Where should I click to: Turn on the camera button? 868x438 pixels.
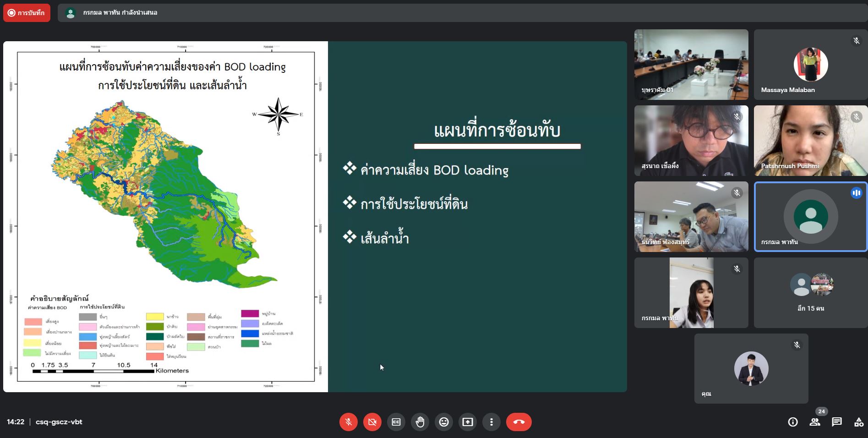tap(372, 422)
